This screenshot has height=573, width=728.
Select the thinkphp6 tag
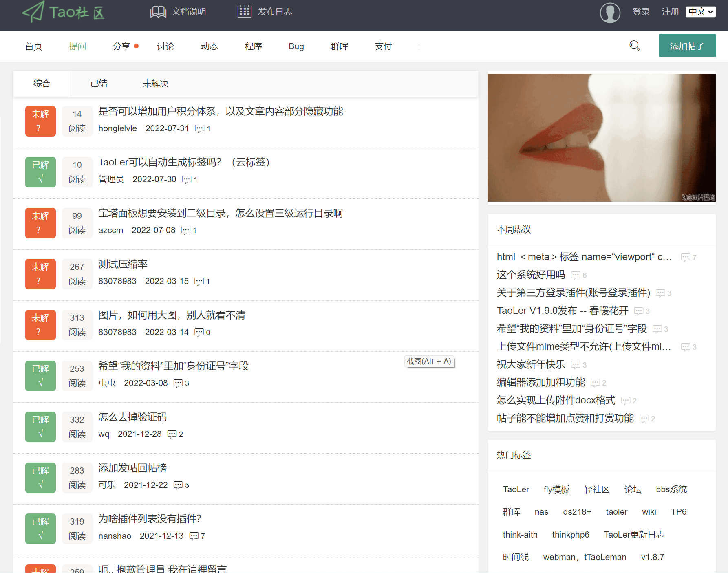(571, 535)
